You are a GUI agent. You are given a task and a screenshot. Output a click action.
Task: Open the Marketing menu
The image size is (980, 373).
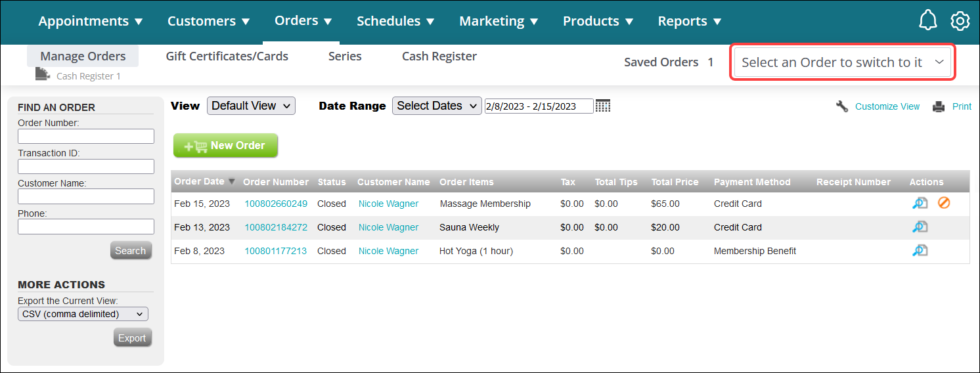499,21
